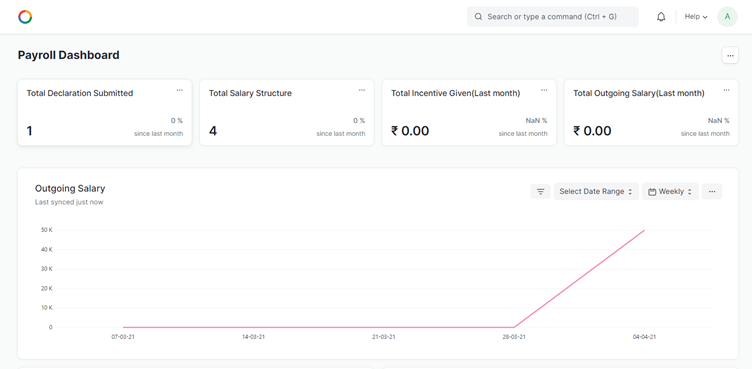Open Total Declaration Submitted card
Image resolution: width=752 pixels, height=369 pixels.
coord(105,112)
